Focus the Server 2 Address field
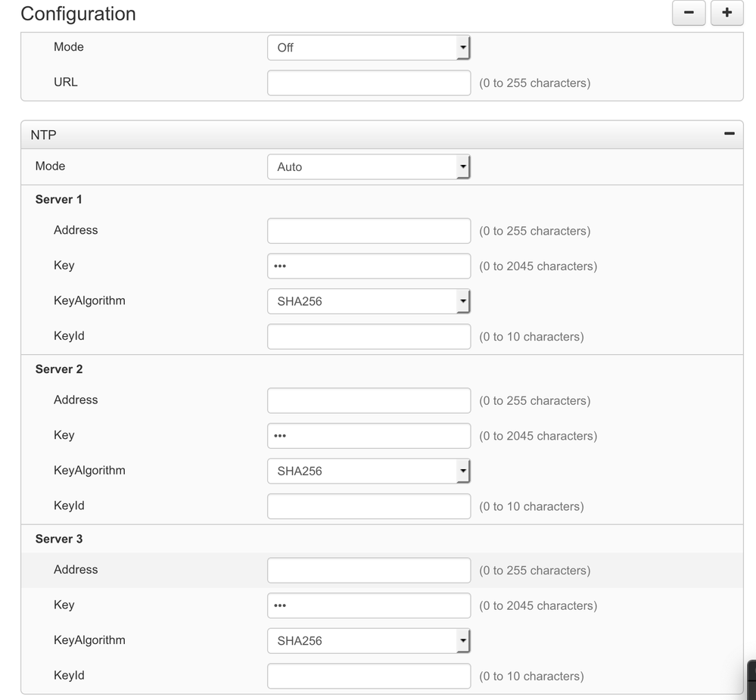The image size is (756, 700). (369, 400)
